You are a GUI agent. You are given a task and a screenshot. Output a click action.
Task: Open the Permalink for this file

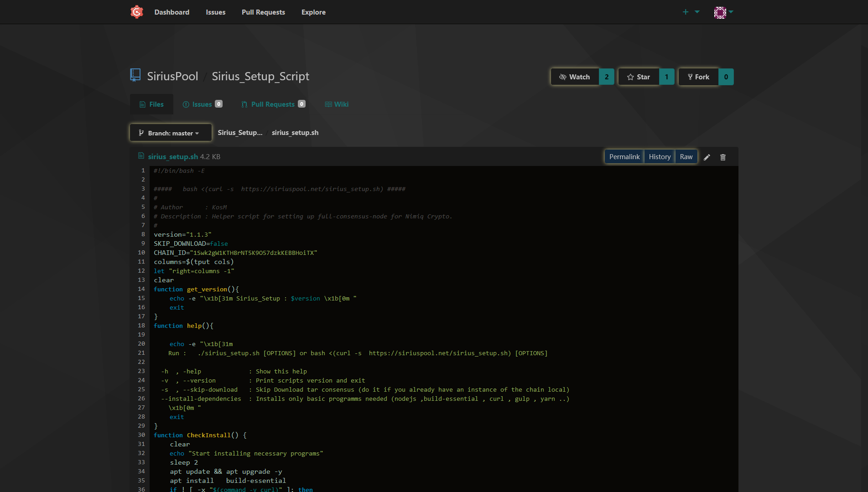click(624, 156)
